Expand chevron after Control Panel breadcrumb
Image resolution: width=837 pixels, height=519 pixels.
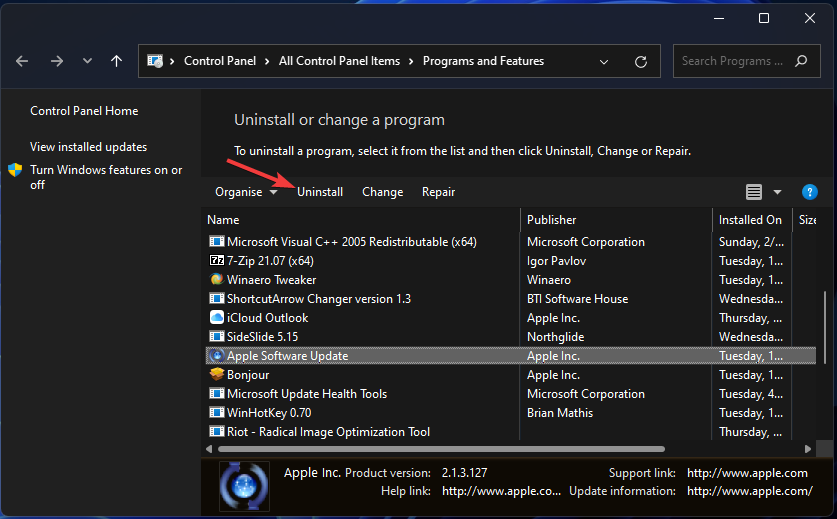point(267,61)
